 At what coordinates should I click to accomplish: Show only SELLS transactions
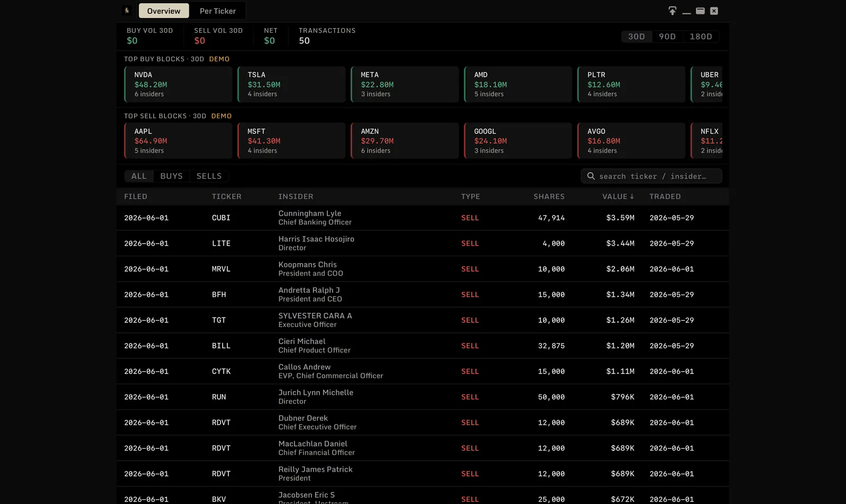point(209,176)
